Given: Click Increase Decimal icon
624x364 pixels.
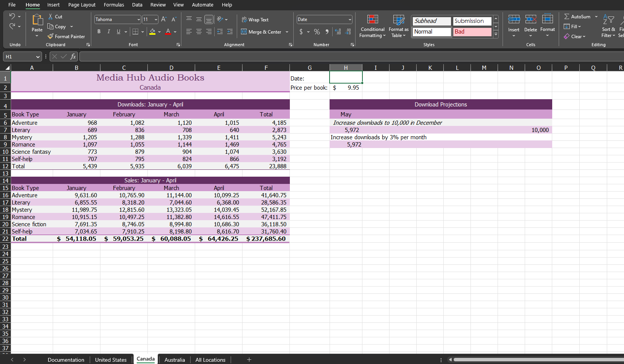Looking at the screenshot, I should (x=338, y=32).
